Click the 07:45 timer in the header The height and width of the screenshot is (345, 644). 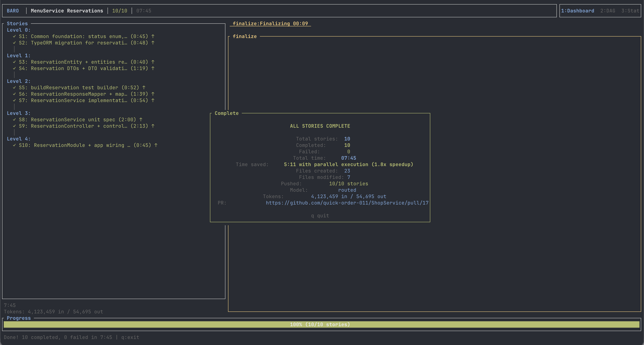pyautogui.click(x=144, y=11)
